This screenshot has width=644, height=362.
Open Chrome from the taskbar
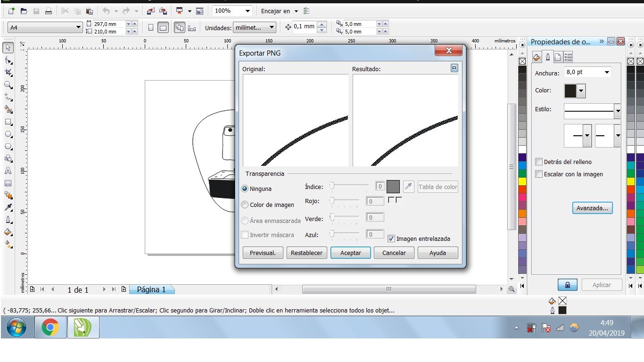coord(50,327)
